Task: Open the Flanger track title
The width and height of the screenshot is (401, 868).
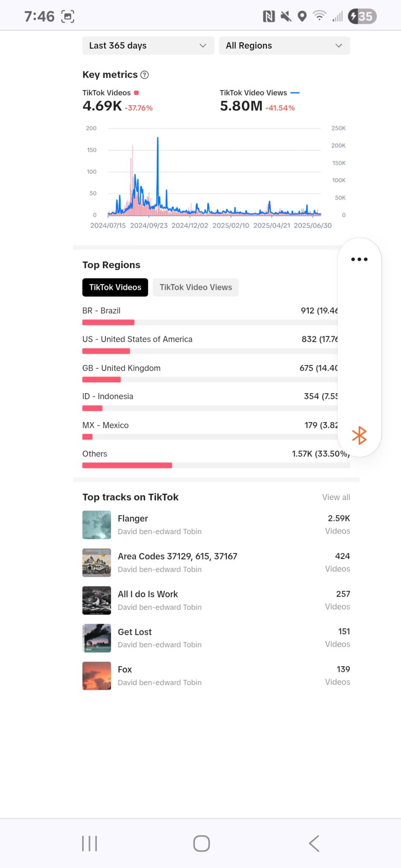Action: (133, 519)
